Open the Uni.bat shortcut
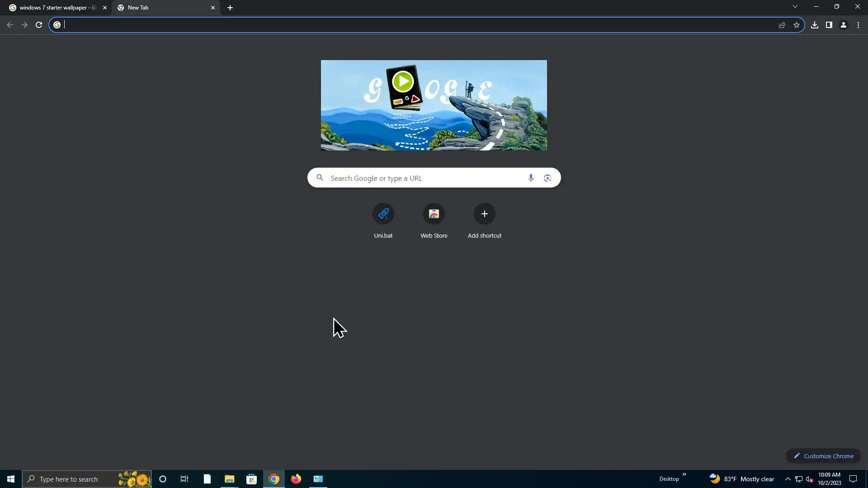The height and width of the screenshot is (488, 868). [383, 214]
